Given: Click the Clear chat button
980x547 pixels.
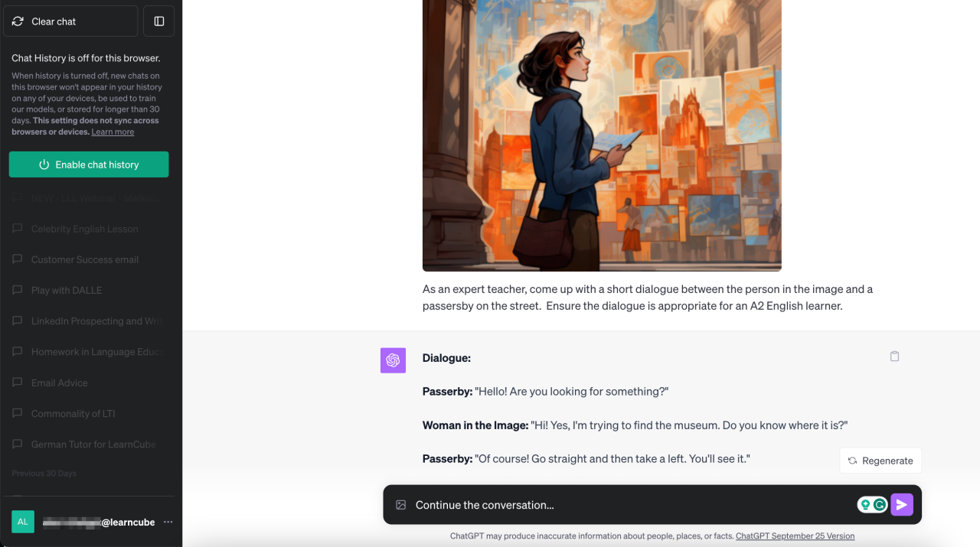Looking at the screenshot, I should (70, 21).
